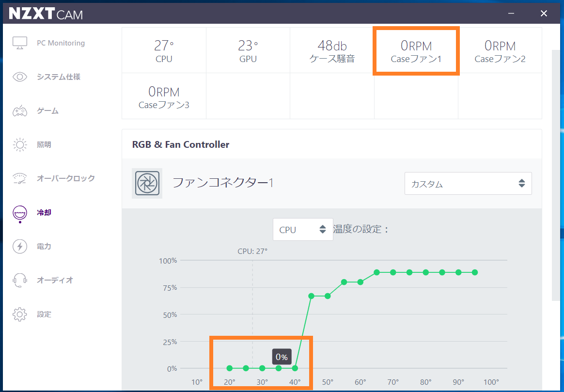This screenshot has height=392, width=564.
Task: Click the fan curve point at 30°
Action: [x=262, y=368]
